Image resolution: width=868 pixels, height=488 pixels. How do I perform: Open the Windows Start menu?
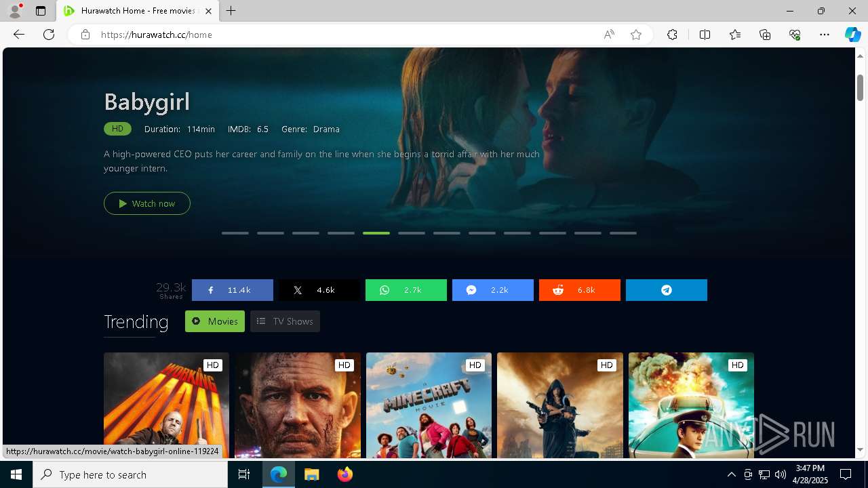point(16,474)
